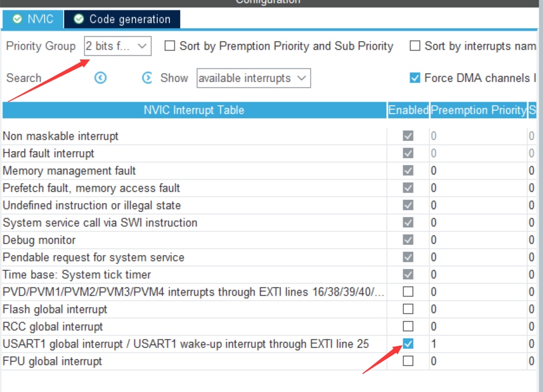This screenshot has width=543, height=392.
Task: Toggle Hard fault interrupt enabled checkbox
Action: tap(408, 153)
